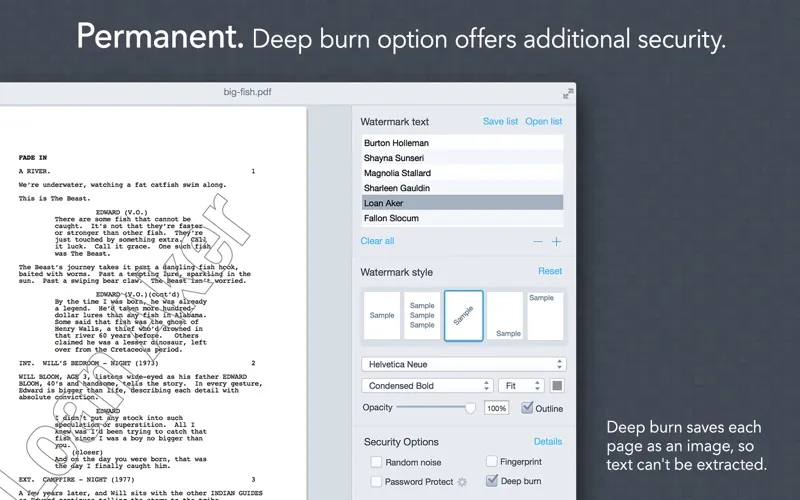Select Fallon Slocum in watermark list
The image size is (800, 500).
click(462, 218)
